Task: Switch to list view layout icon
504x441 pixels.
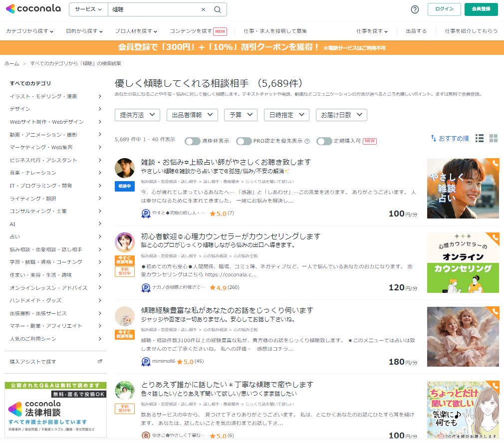Action: click(480, 138)
